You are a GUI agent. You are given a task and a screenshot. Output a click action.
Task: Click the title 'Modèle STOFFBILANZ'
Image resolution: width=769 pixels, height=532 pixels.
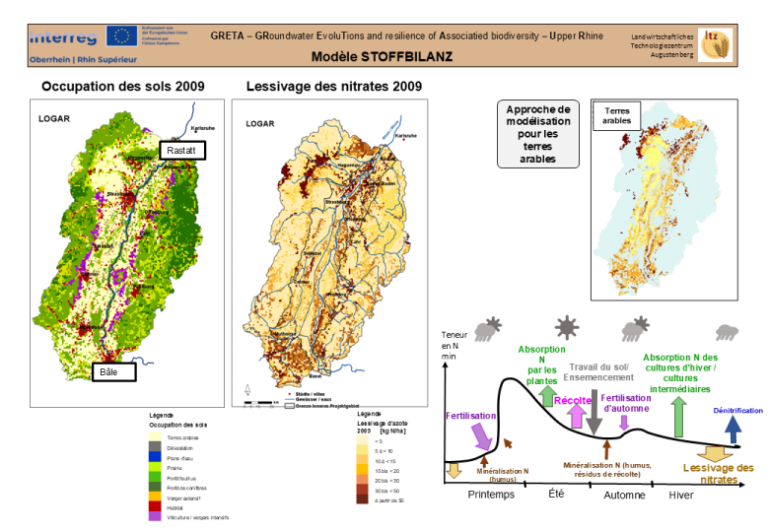[383, 57]
